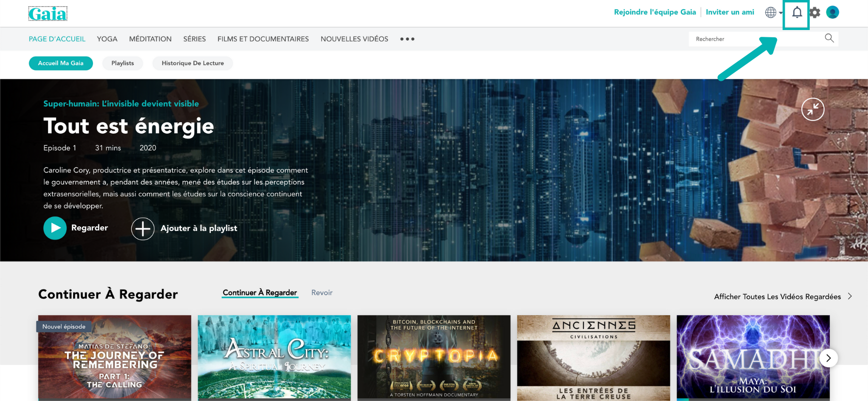The height and width of the screenshot is (401, 868).
Task: Select the Historique De Lecture pill
Action: pos(193,63)
